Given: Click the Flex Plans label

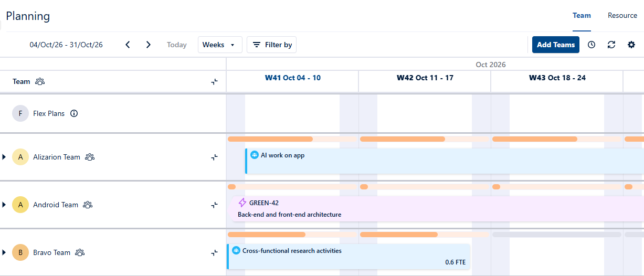Looking at the screenshot, I should [49, 113].
